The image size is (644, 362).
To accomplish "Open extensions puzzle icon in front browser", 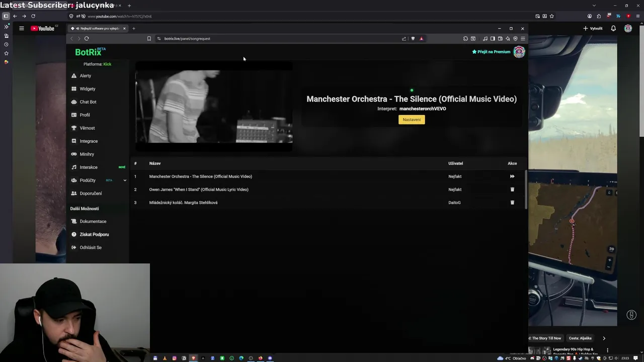I will point(465,39).
